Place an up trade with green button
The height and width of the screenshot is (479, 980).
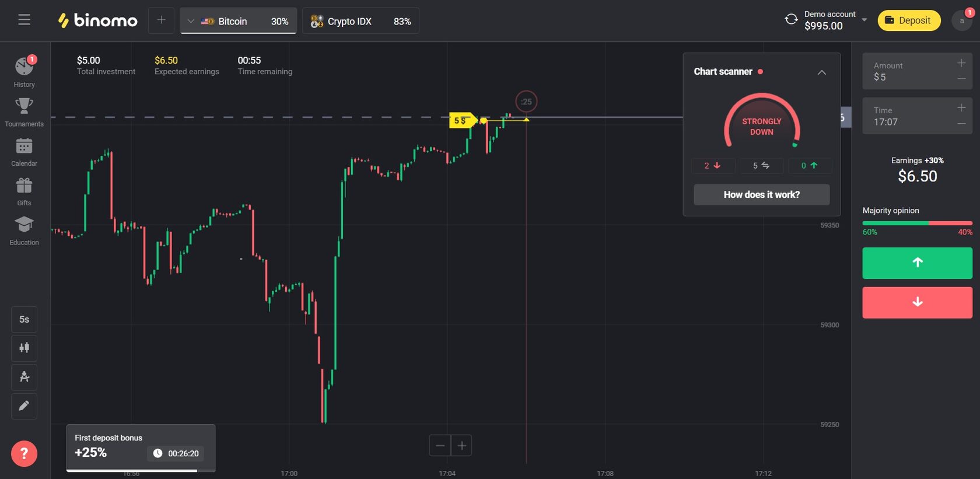[917, 263]
